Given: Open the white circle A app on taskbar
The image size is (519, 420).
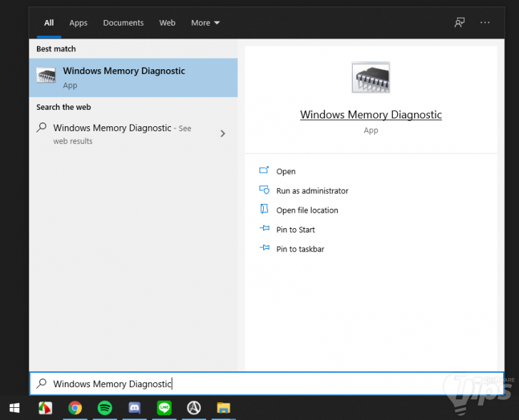Looking at the screenshot, I should point(194,408).
